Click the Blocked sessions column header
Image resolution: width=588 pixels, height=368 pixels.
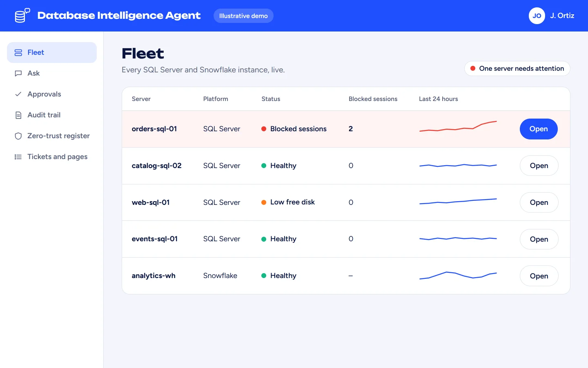[373, 99]
